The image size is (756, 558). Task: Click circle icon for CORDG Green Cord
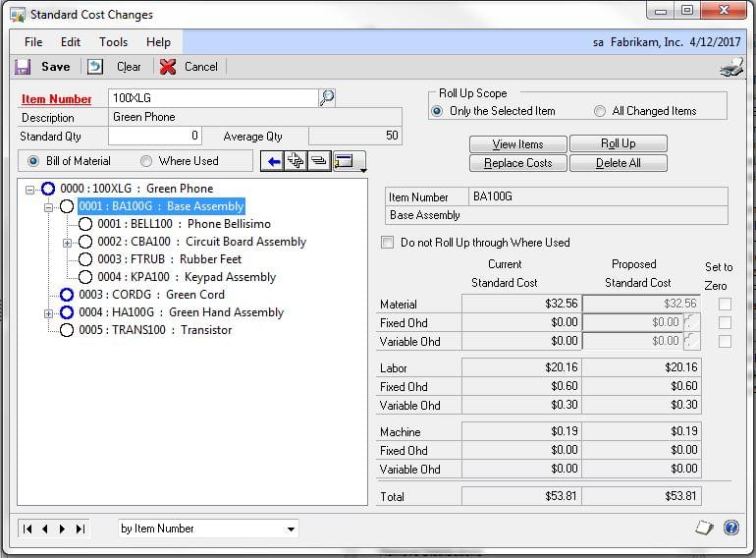[67, 295]
